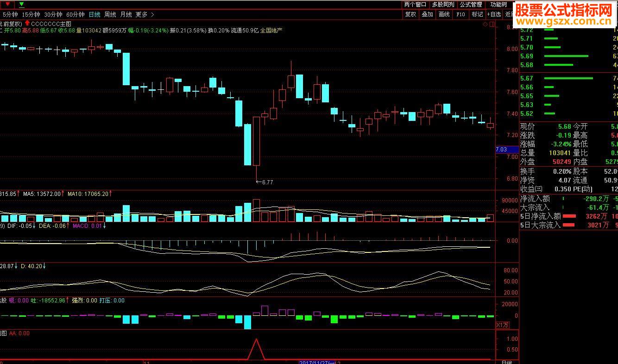Click the 总量 103041 value
Viewport: 618px width, 364px height.
(x=560, y=153)
